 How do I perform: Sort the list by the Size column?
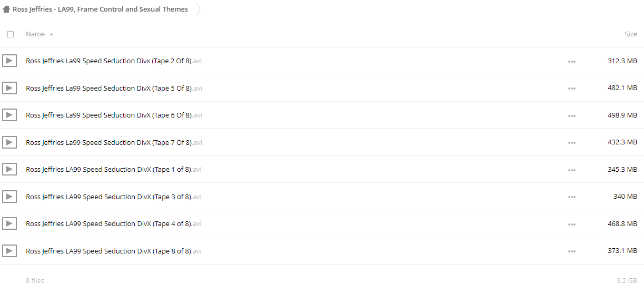pyautogui.click(x=631, y=34)
